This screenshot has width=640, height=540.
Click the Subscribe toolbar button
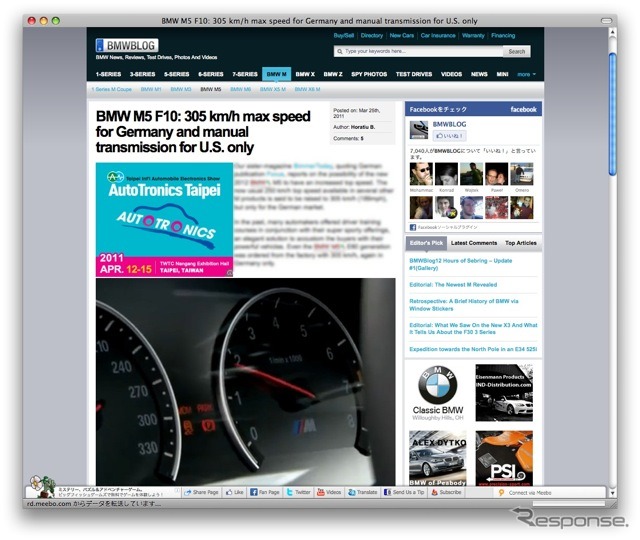click(x=446, y=492)
